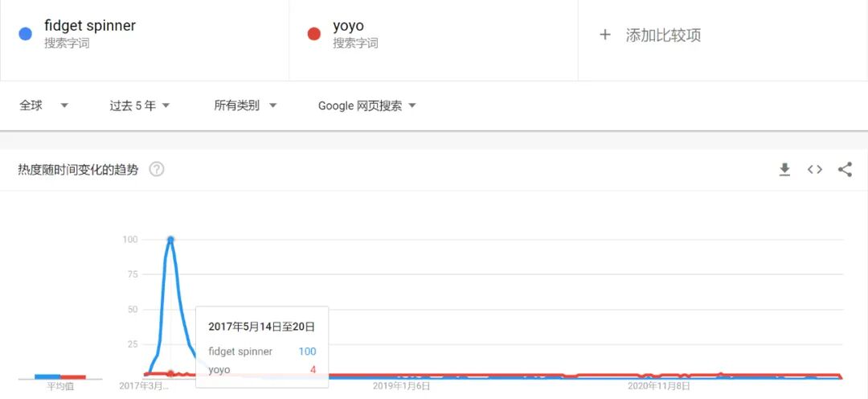868x399 pixels.
Task: Click the blue average bar above 平均值
Action: (x=47, y=376)
